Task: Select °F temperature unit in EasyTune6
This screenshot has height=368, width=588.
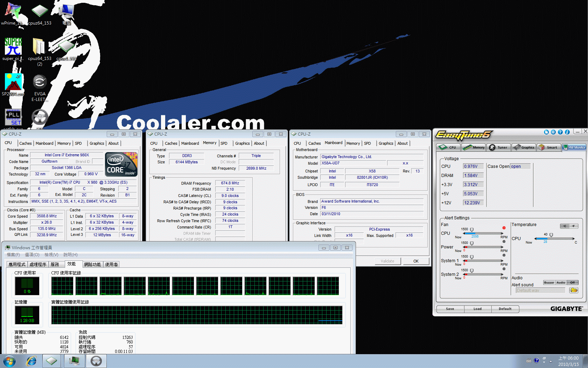Action: [x=574, y=226]
